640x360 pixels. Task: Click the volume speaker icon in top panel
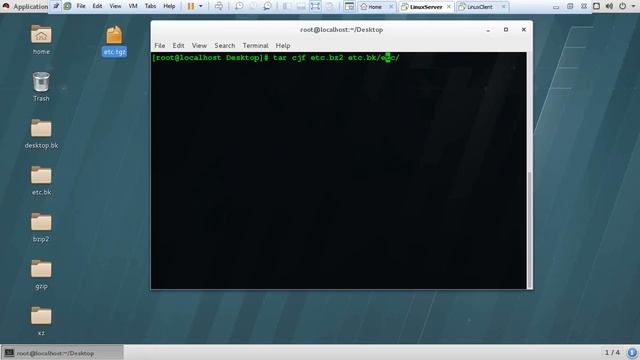[x=609, y=6]
